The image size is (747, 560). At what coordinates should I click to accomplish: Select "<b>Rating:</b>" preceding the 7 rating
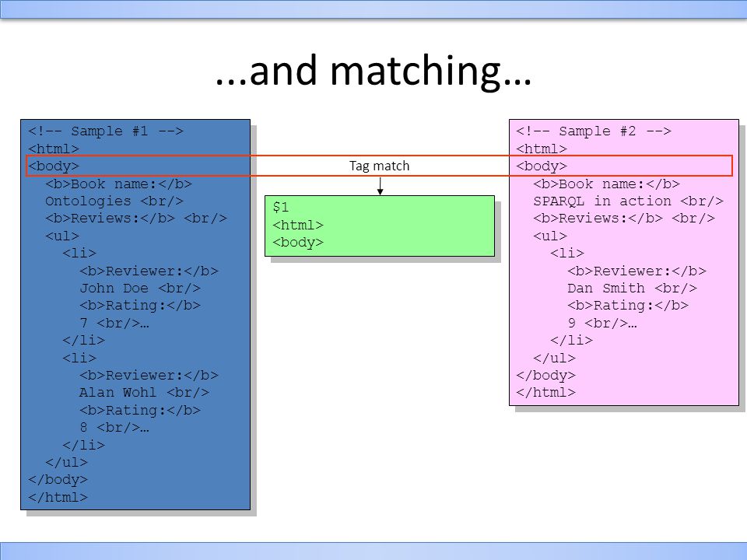(140, 305)
